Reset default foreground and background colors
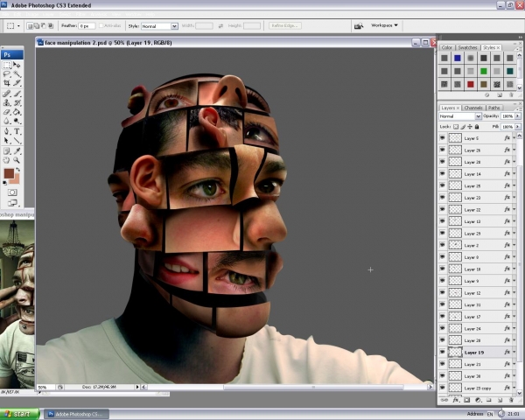This screenshot has width=525, height=420. pyautogui.click(x=4, y=183)
